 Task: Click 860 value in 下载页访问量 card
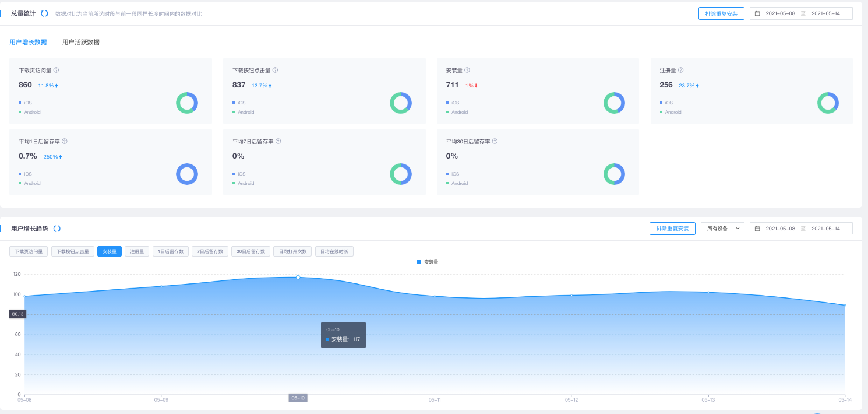coord(26,85)
